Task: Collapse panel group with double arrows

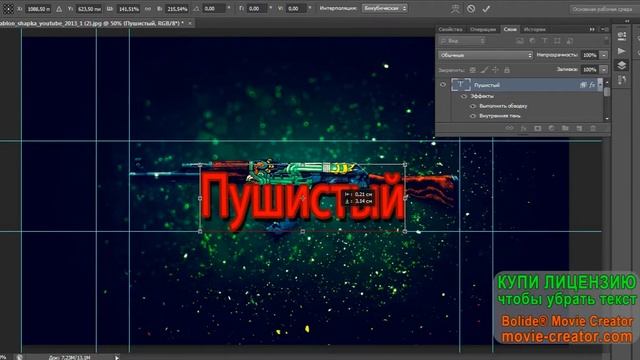Action: point(592,29)
